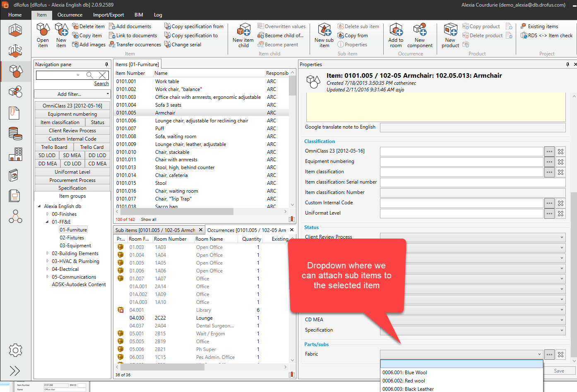Collapse the 01-FF&E tree node
The height and width of the screenshot is (392, 577).
point(47,222)
